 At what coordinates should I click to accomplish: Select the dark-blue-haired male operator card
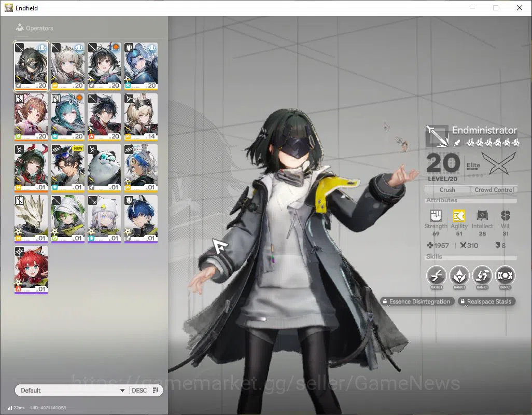[141, 219]
